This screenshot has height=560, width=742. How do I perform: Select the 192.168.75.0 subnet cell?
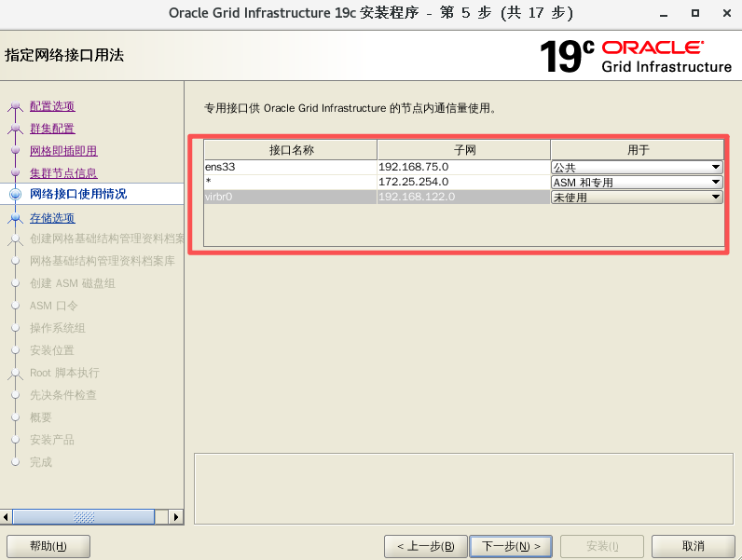pos(464,167)
